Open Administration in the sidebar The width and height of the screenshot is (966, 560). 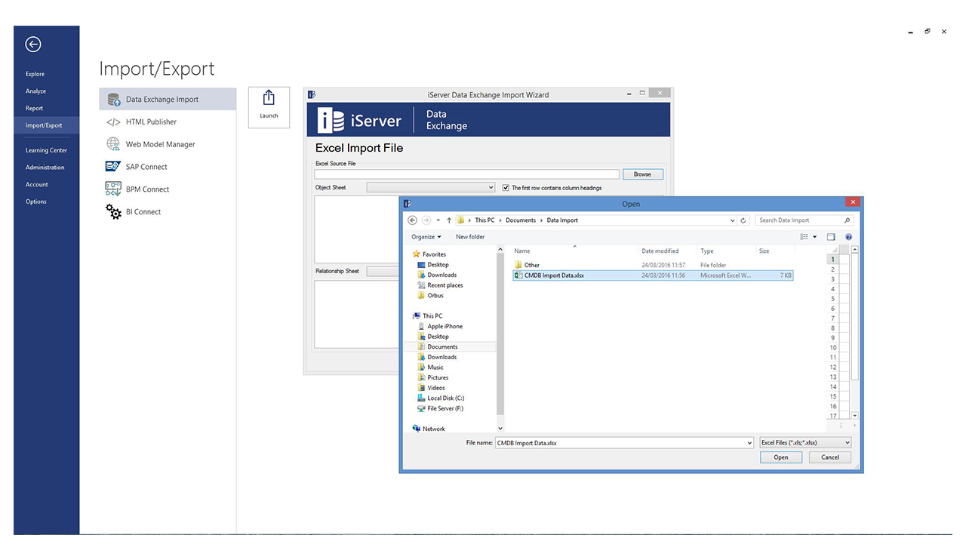(x=46, y=168)
